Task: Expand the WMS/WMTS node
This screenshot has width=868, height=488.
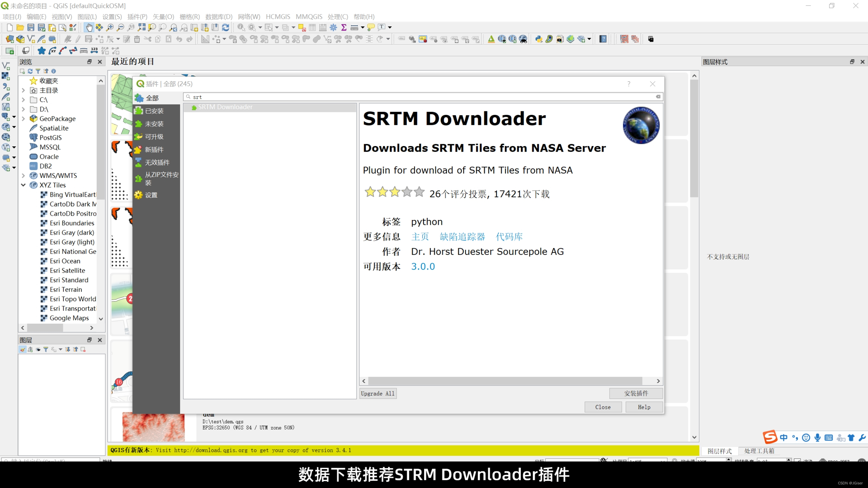Action: [23, 175]
